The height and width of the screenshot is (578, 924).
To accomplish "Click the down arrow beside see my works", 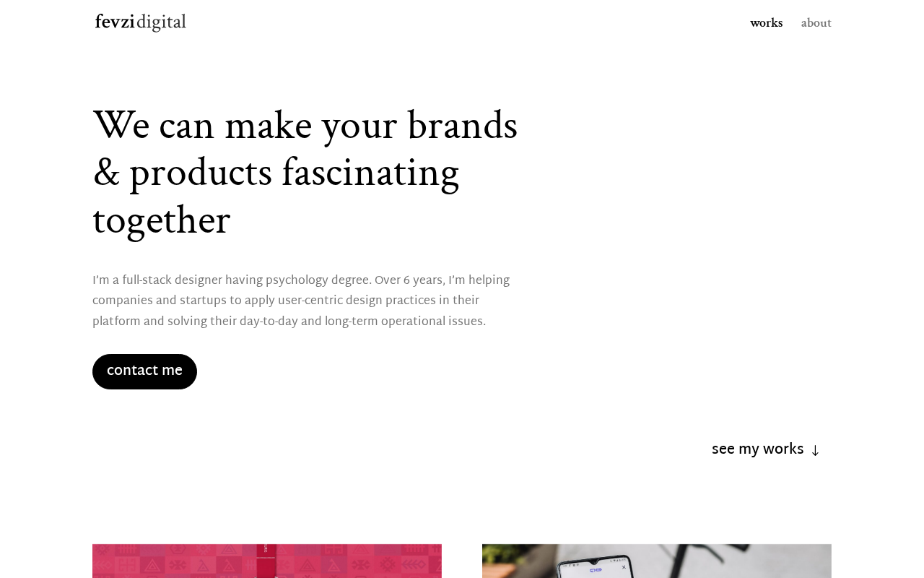I will click(x=815, y=451).
